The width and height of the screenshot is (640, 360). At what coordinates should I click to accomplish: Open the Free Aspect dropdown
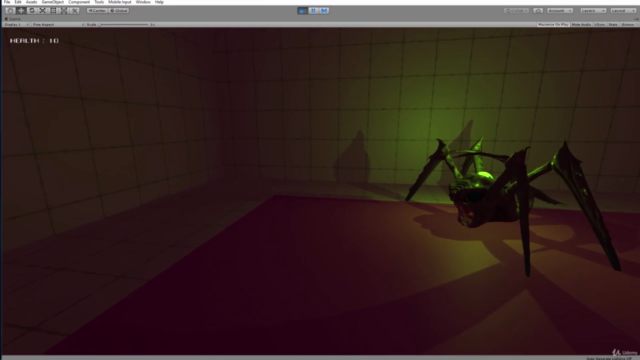pyautogui.click(x=58, y=24)
